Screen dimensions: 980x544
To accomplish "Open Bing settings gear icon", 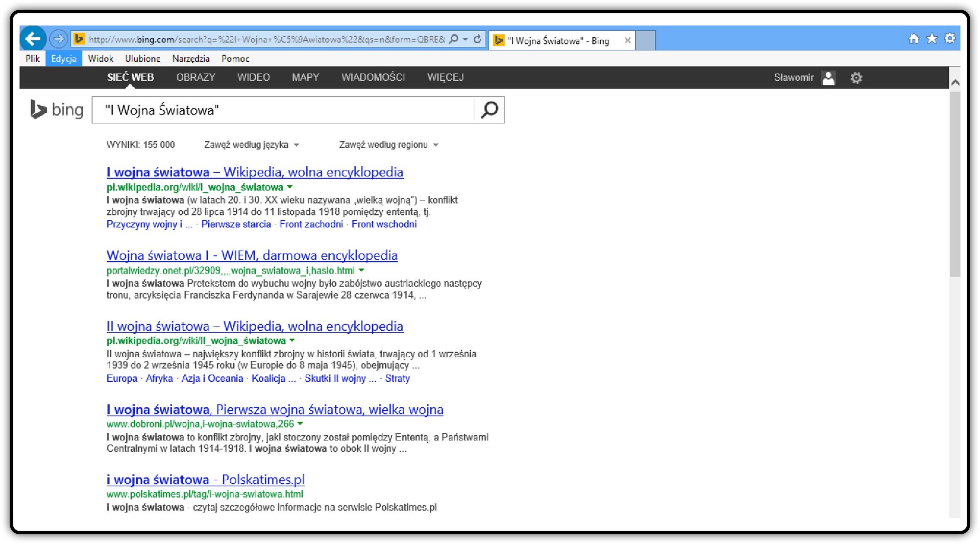I will [x=856, y=78].
